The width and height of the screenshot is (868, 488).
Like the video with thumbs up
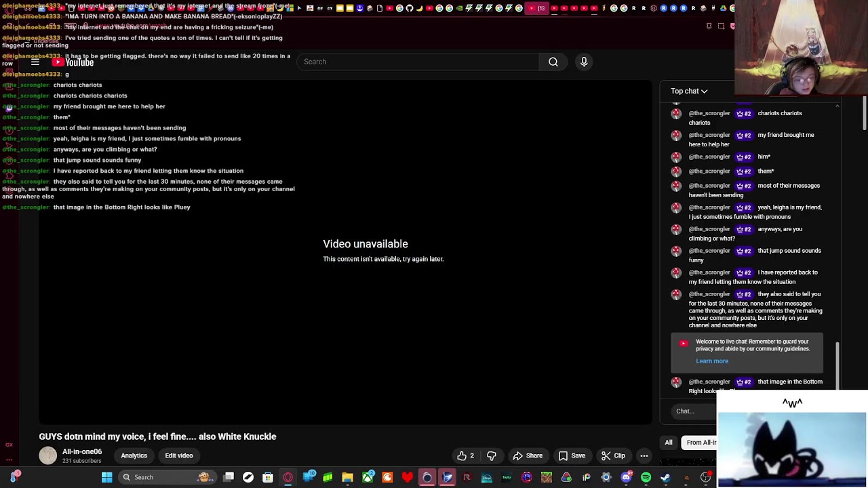(466, 455)
